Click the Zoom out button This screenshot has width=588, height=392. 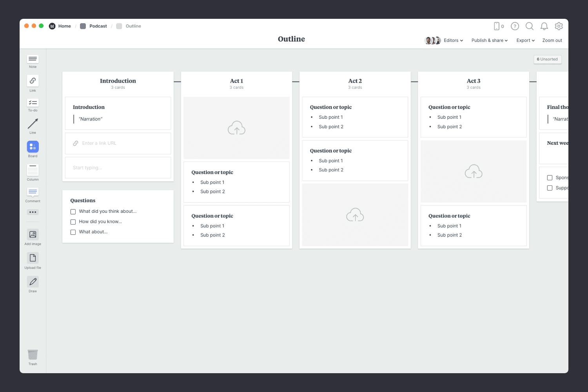pos(552,40)
